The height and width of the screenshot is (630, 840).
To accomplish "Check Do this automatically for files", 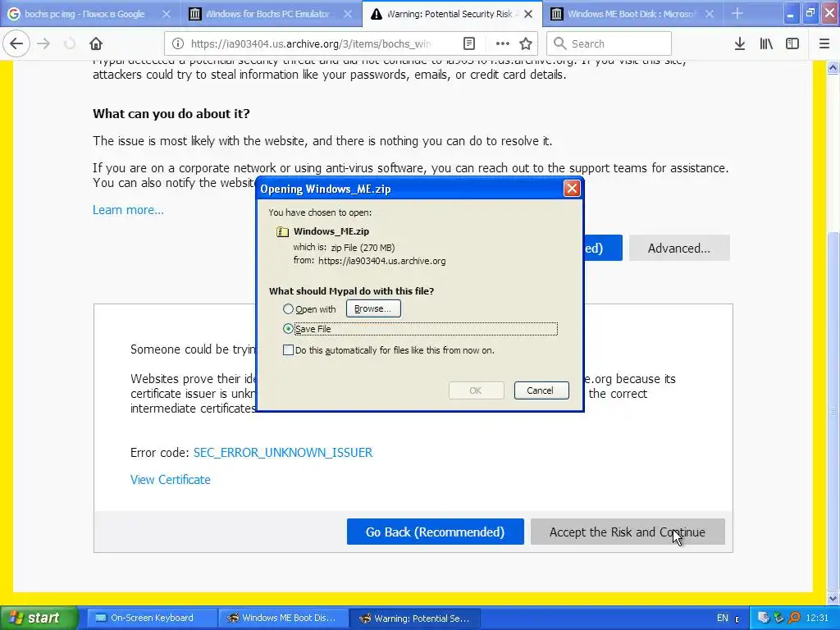I will pyautogui.click(x=288, y=350).
